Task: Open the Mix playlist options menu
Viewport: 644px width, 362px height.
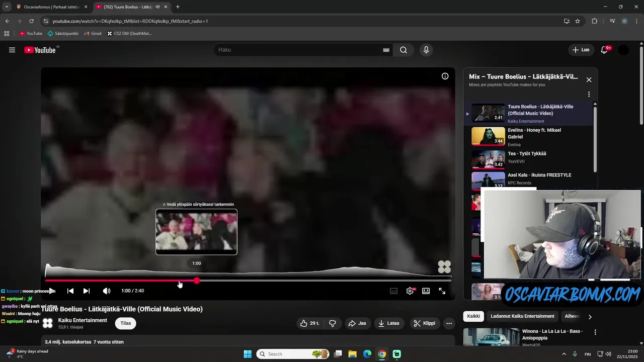Action: tap(589, 94)
